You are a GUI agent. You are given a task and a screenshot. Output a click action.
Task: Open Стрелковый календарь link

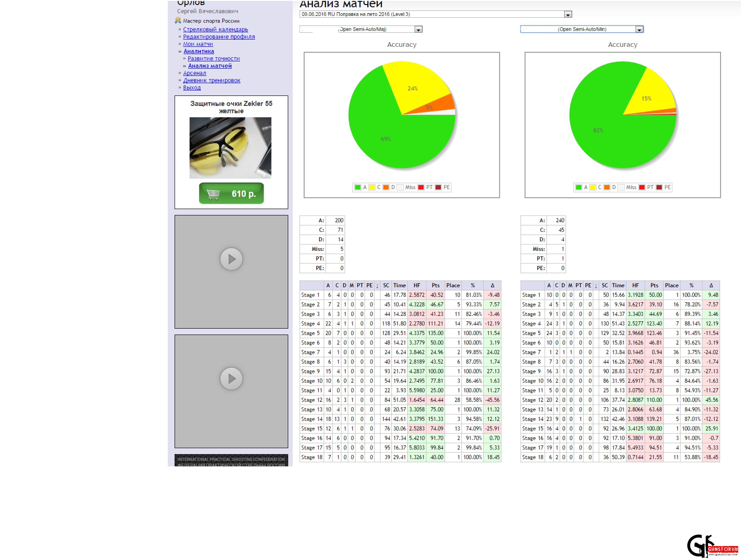(215, 30)
